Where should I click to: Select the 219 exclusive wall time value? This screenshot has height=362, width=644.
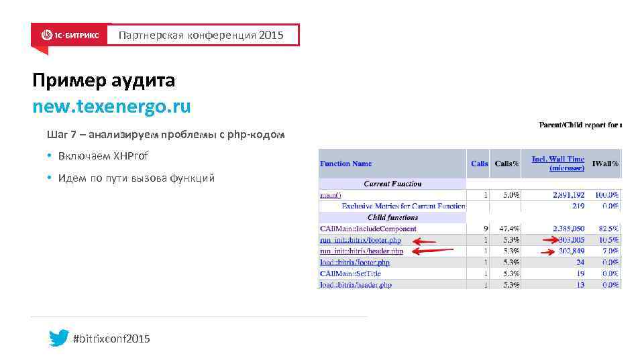pos(578,206)
